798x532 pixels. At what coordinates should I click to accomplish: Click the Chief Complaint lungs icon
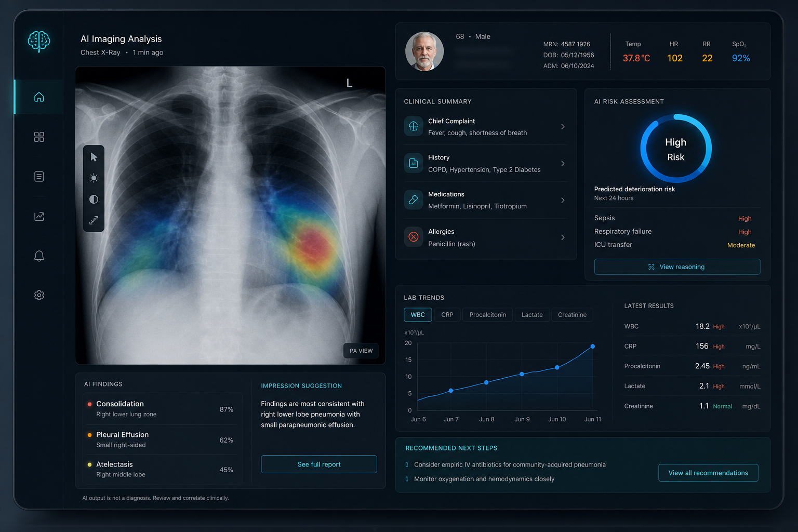(x=414, y=126)
